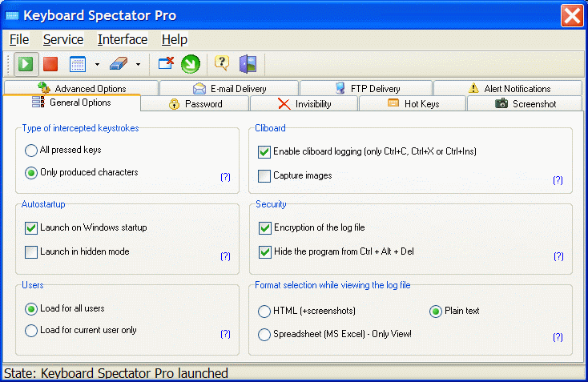Open help link in keystrokes type group
The image size is (588, 382).
point(225,177)
